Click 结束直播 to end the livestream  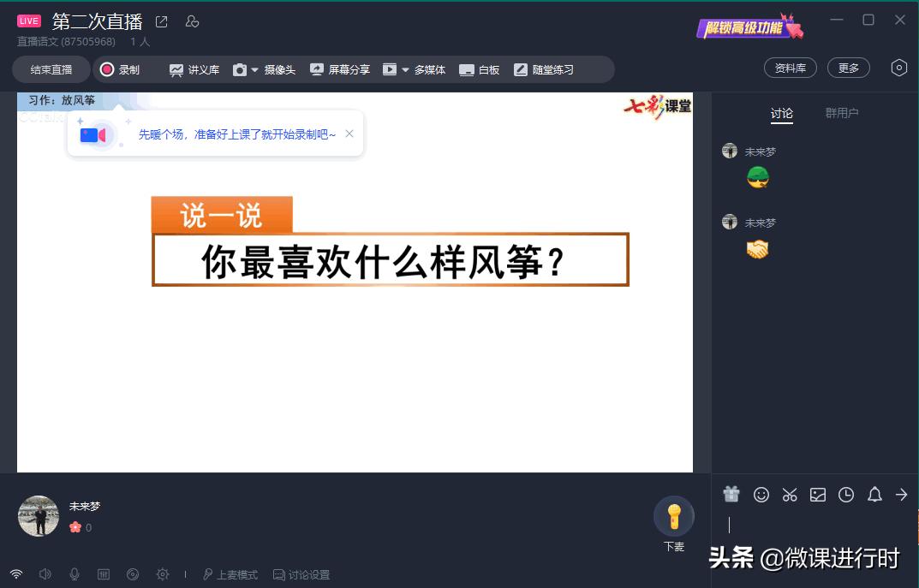(x=50, y=69)
